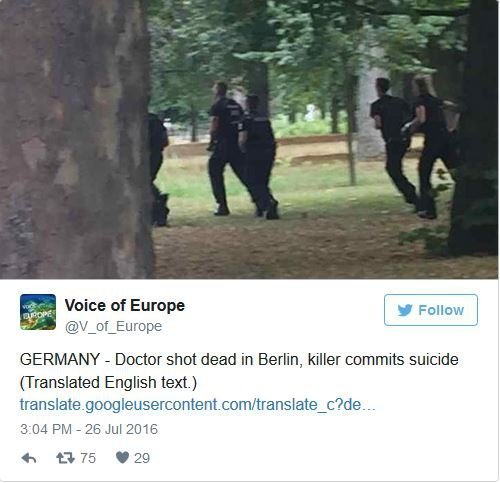Open the park photo of officers
The height and width of the screenshot is (483, 500).
(249, 139)
